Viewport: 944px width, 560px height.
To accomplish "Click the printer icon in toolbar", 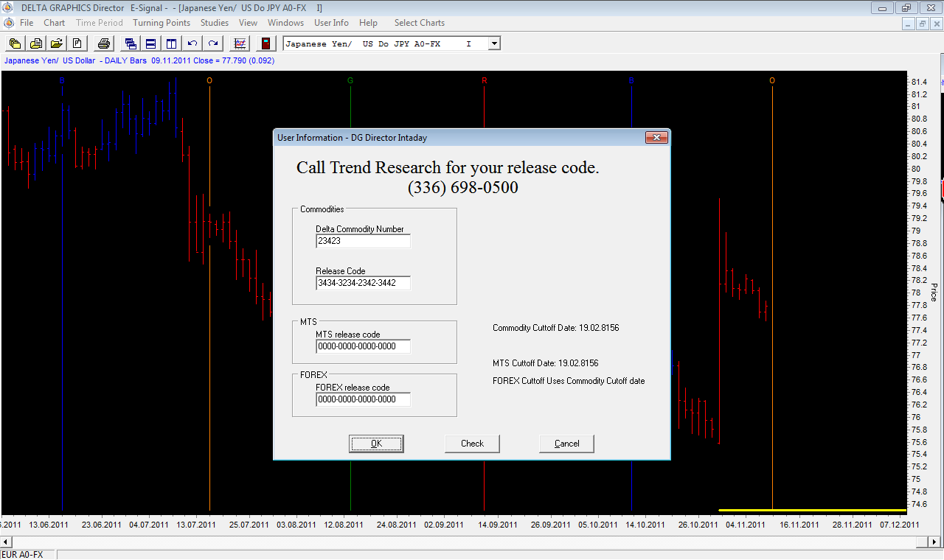I will pos(104,43).
